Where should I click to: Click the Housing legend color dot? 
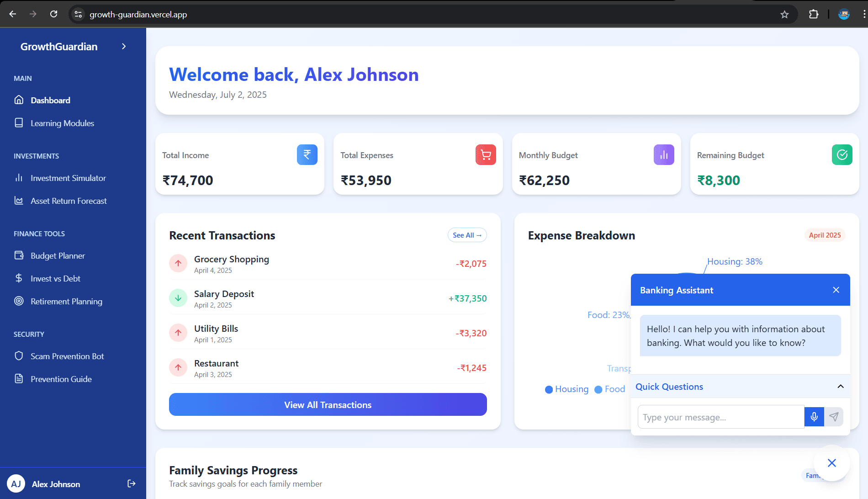point(549,389)
